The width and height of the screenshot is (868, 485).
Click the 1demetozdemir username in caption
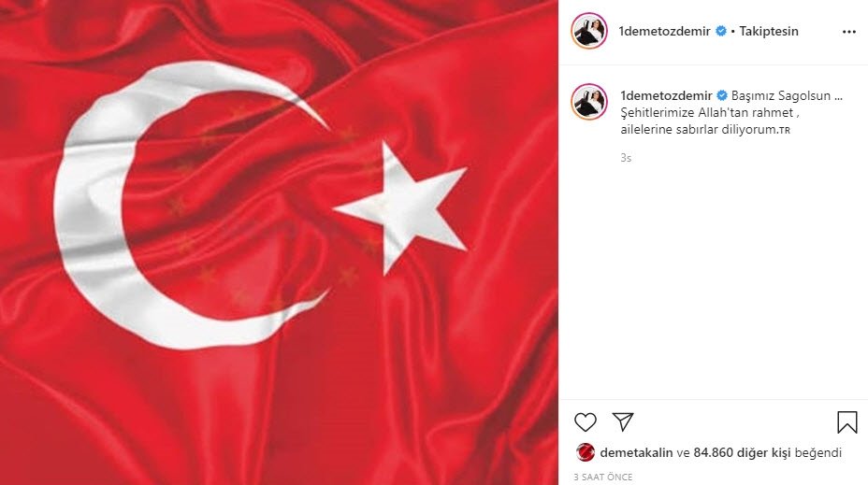click(666, 95)
